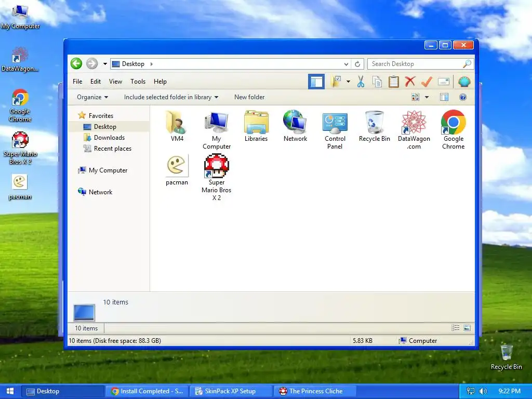Image resolution: width=532 pixels, height=399 pixels.
Task: Click the My Computer icon on the desktop wallpaper
Action: pos(20,17)
